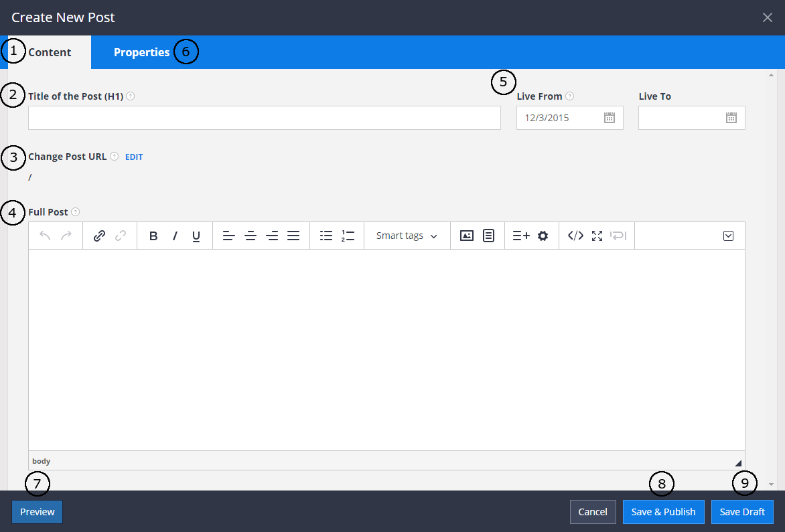Align text to the center

[x=251, y=235]
